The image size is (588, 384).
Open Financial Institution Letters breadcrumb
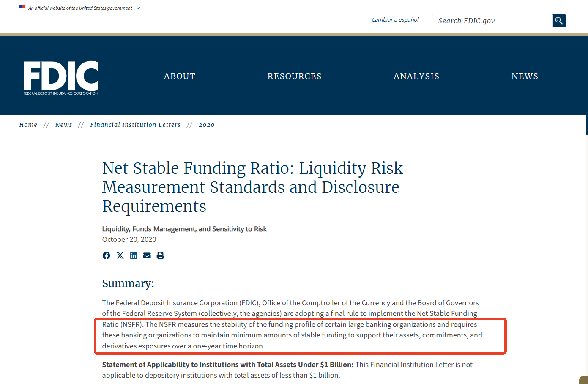tap(135, 125)
